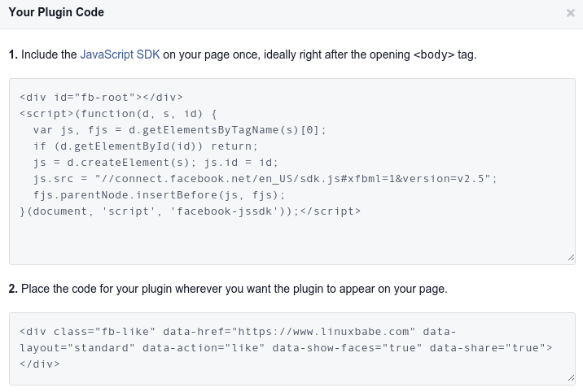The image size is (583, 392).
Task: Place cursor on the createElement code line
Action: click(x=156, y=162)
